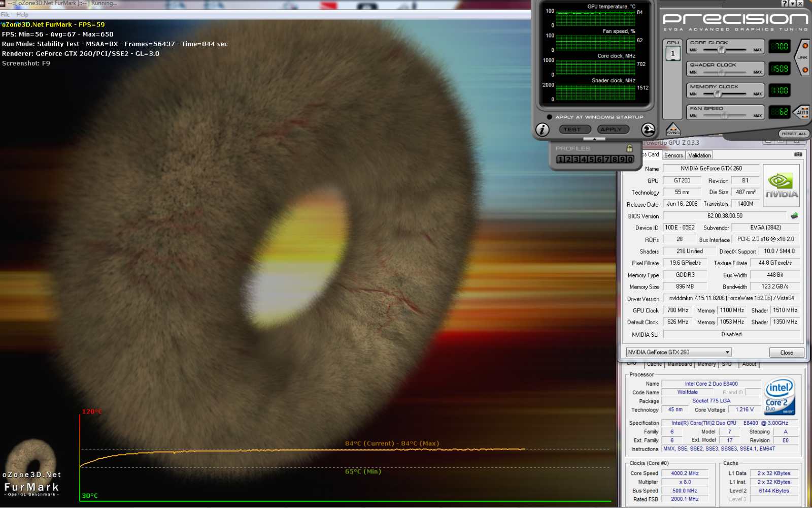The image size is (812, 508).
Task: Toggle the SYNC triangle in Precision
Action: click(x=673, y=130)
